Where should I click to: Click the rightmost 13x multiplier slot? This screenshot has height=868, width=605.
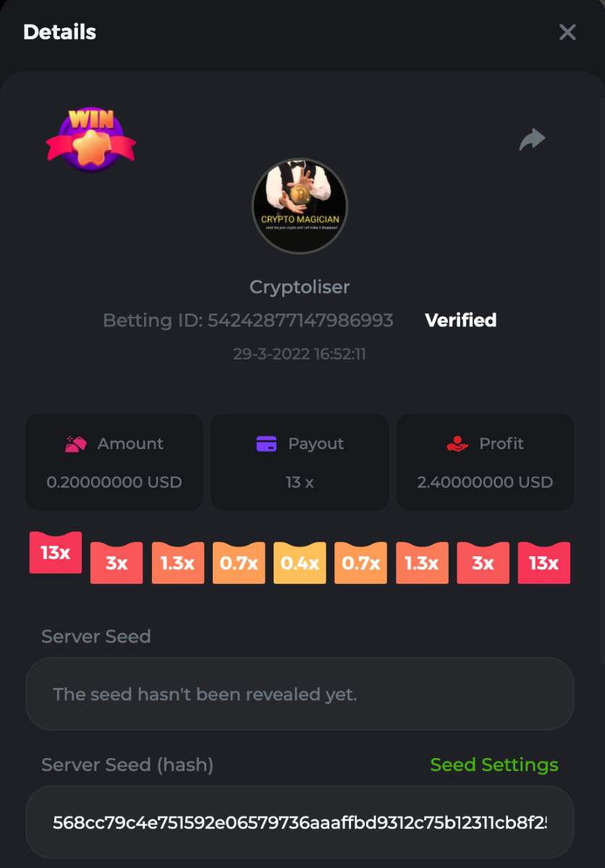pos(544,563)
